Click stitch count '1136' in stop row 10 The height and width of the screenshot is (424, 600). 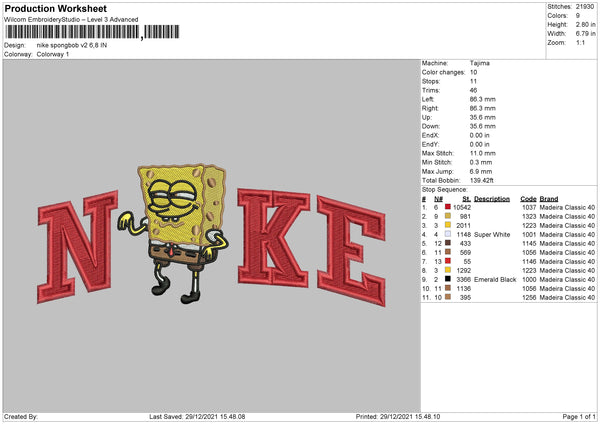click(x=463, y=289)
